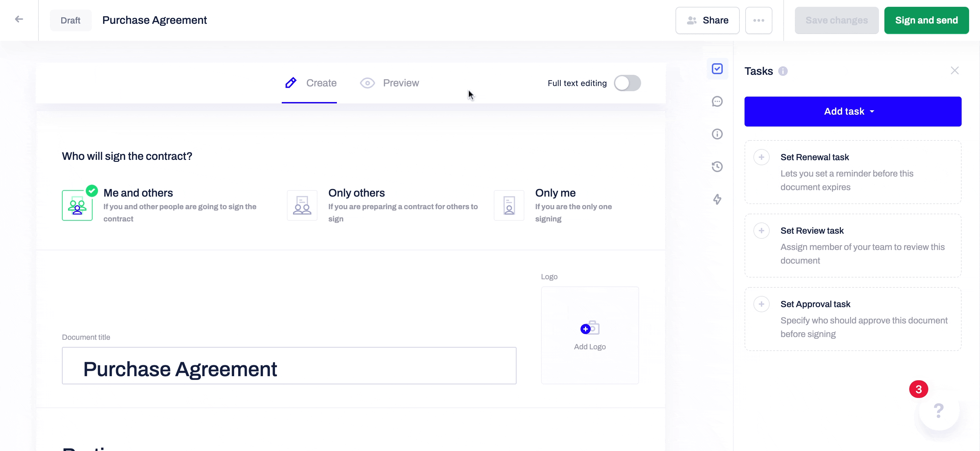The width and height of the screenshot is (980, 451).
Task: Switch to Create tab
Action: (x=310, y=82)
